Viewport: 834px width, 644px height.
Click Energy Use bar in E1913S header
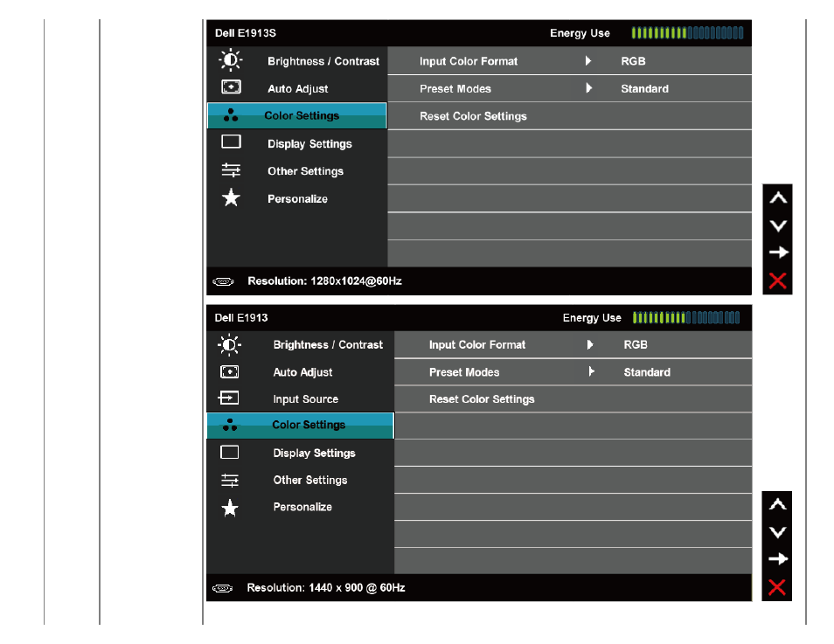tap(687, 33)
